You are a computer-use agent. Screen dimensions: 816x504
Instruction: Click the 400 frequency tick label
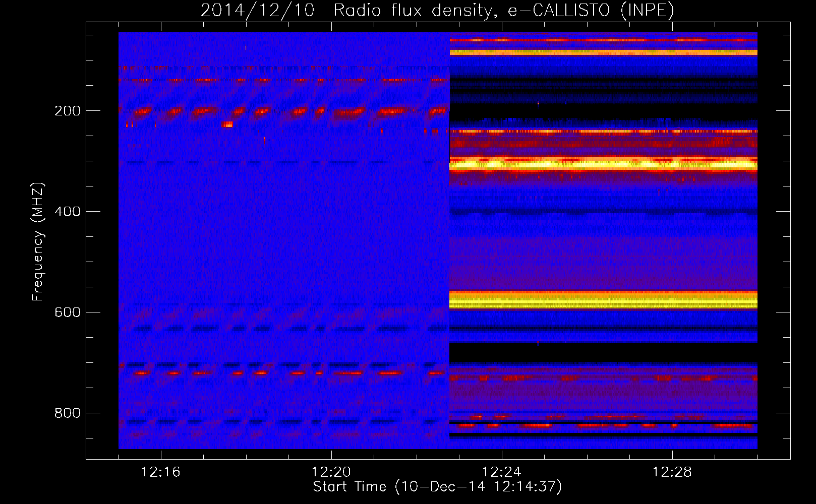[68, 212]
